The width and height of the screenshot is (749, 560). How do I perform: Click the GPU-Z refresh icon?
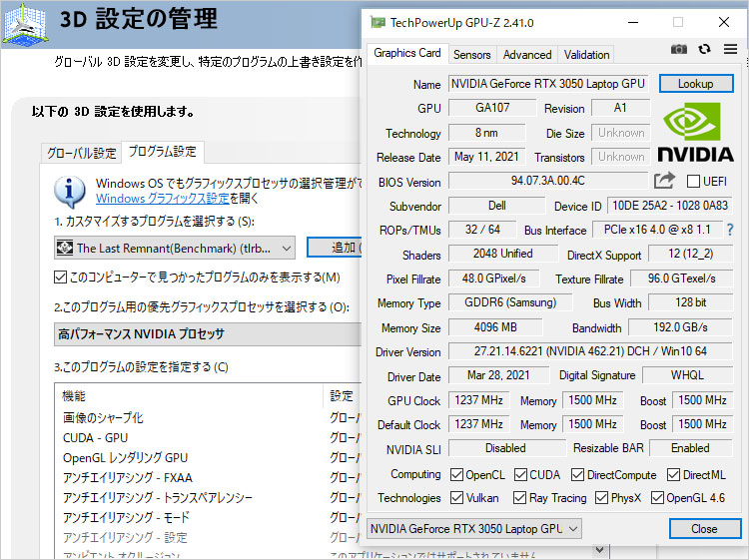(x=704, y=49)
